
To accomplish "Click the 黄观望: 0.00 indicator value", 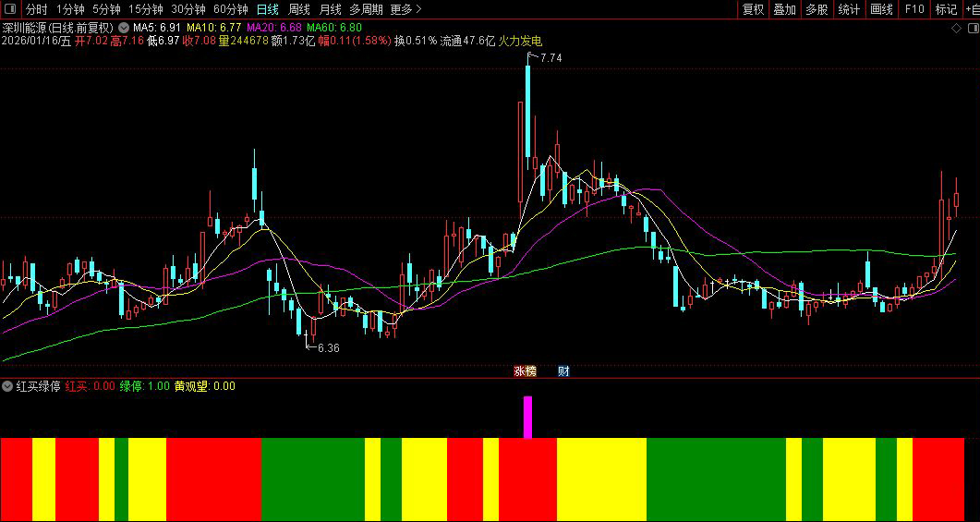I will (205, 385).
